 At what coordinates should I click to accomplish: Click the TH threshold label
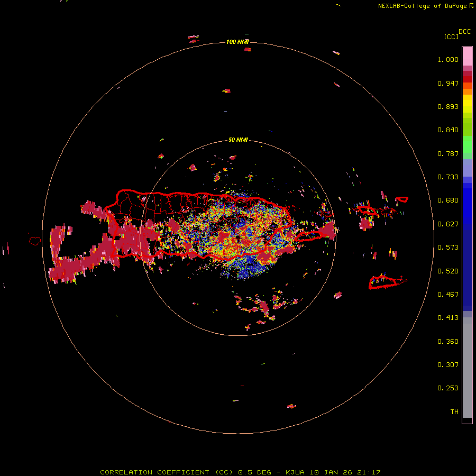[454, 412]
